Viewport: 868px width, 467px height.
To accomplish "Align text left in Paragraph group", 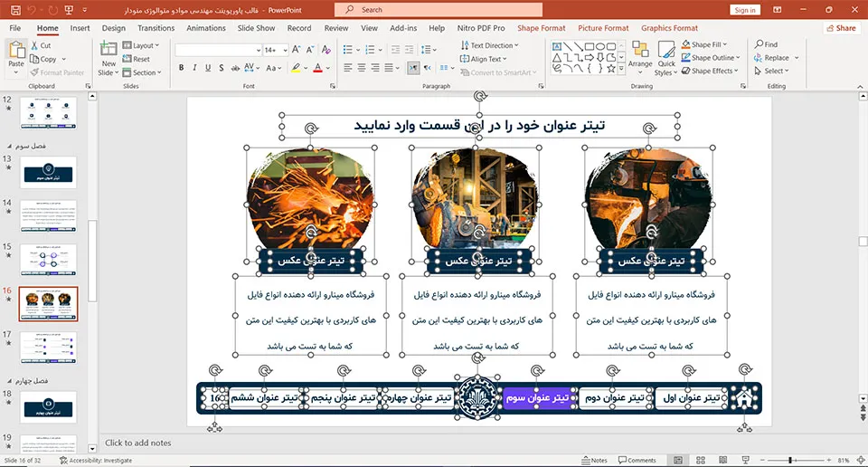I will coord(347,68).
